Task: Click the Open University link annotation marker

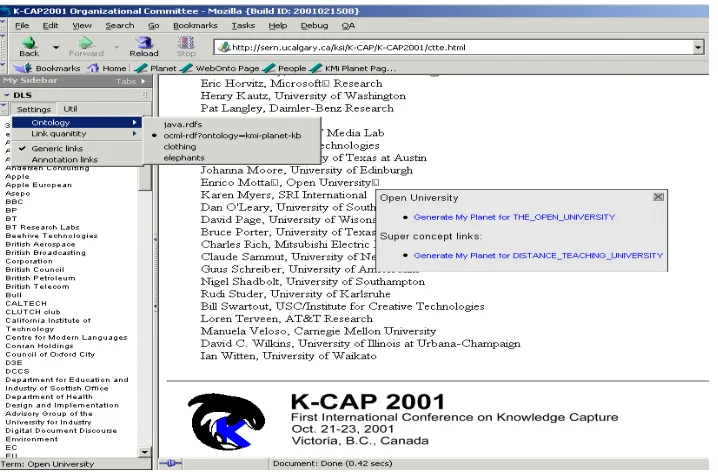Action: (375, 183)
